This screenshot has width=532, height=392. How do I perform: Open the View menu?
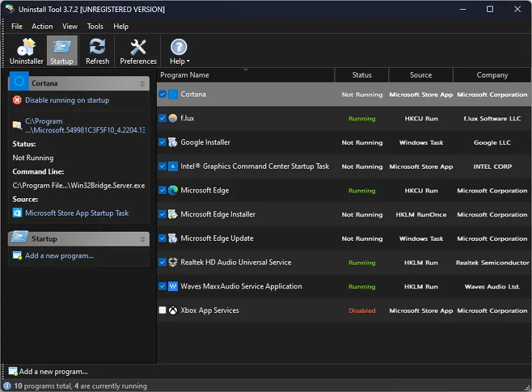pyautogui.click(x=70, y=26)
